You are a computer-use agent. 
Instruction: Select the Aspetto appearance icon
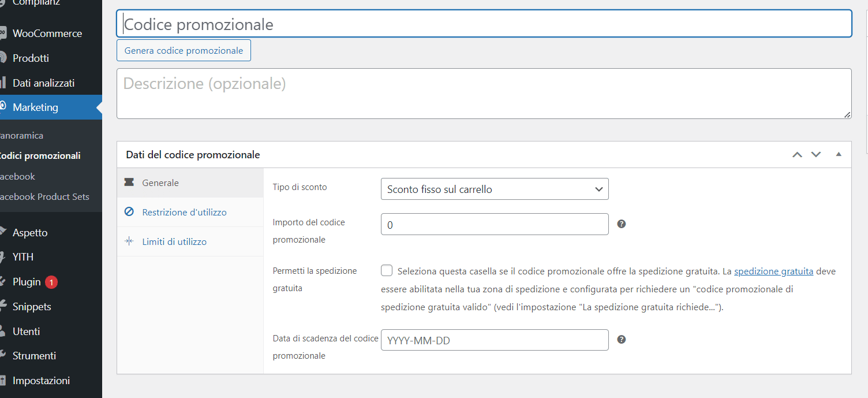tap(5, 232)
